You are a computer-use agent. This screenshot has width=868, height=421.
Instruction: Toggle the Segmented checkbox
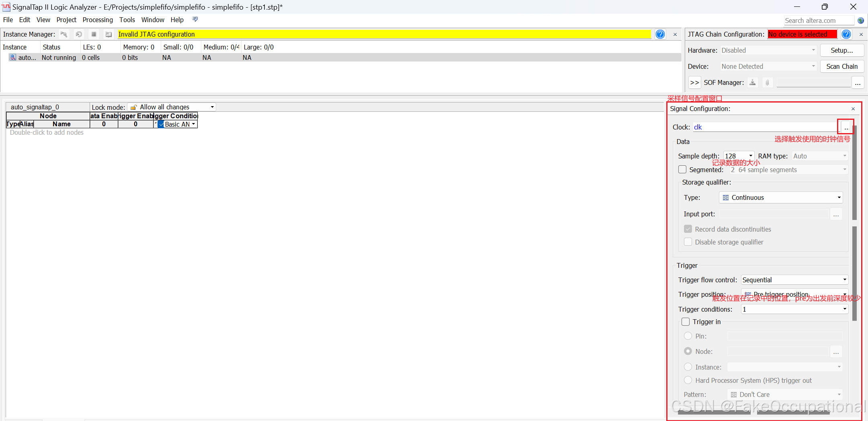pos(682,169)
